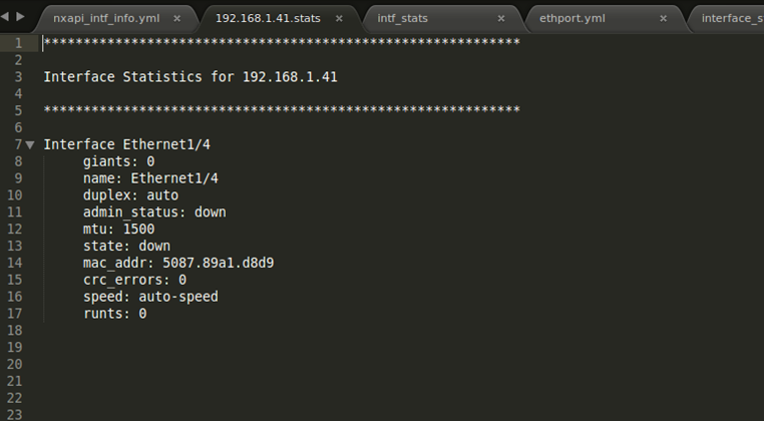Close the ethport.yml tab
764x421 pixels.
663,18
